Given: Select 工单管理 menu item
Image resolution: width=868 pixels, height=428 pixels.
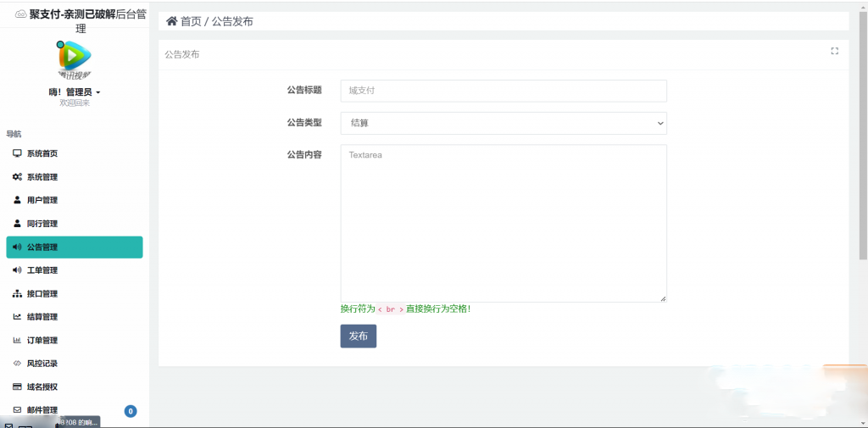Looking at the screenshot, I should [x=42, y=270].
